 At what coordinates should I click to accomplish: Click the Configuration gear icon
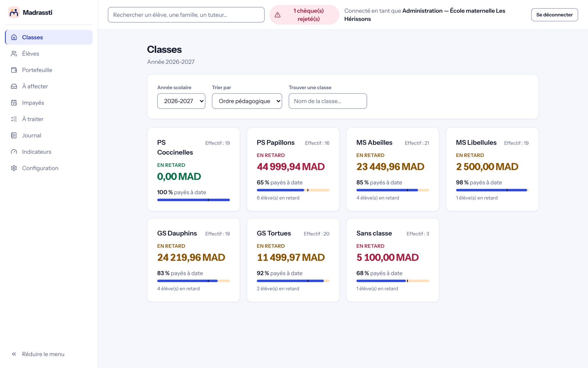click(x=14, y=168)
